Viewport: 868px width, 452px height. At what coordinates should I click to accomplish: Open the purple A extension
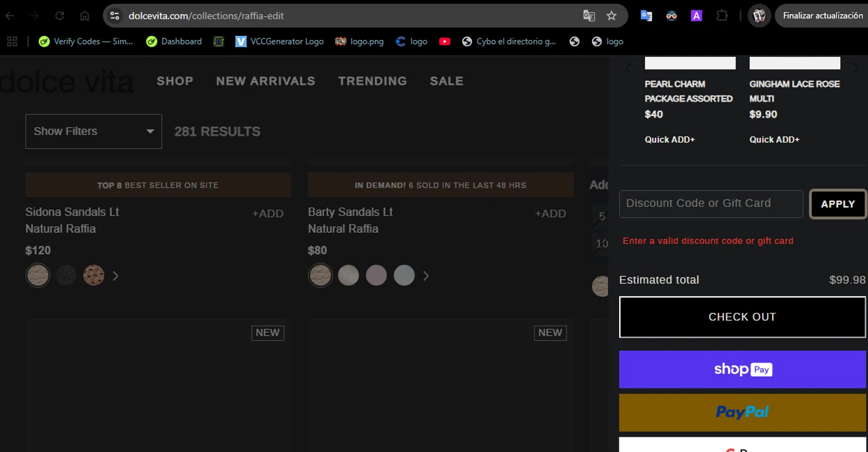coord(697,16)
